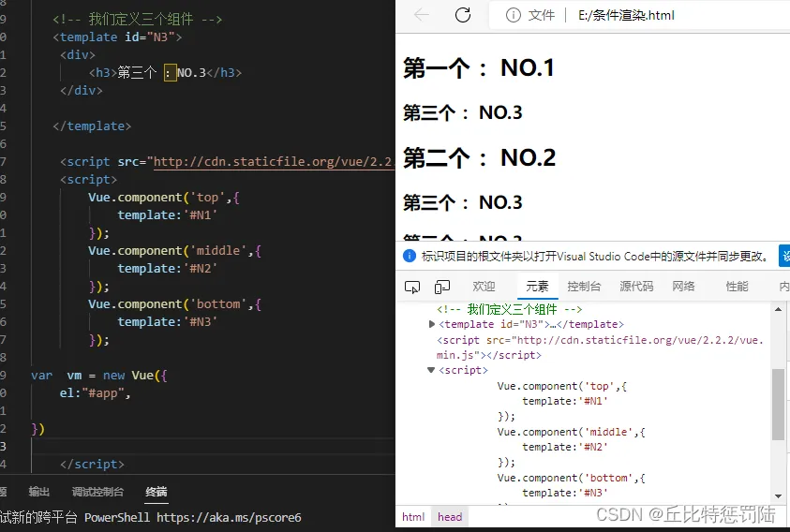Open the 输出 panel tab in VS Code
790x532 pixels.
pyautogui.click(x=38, y=492)
